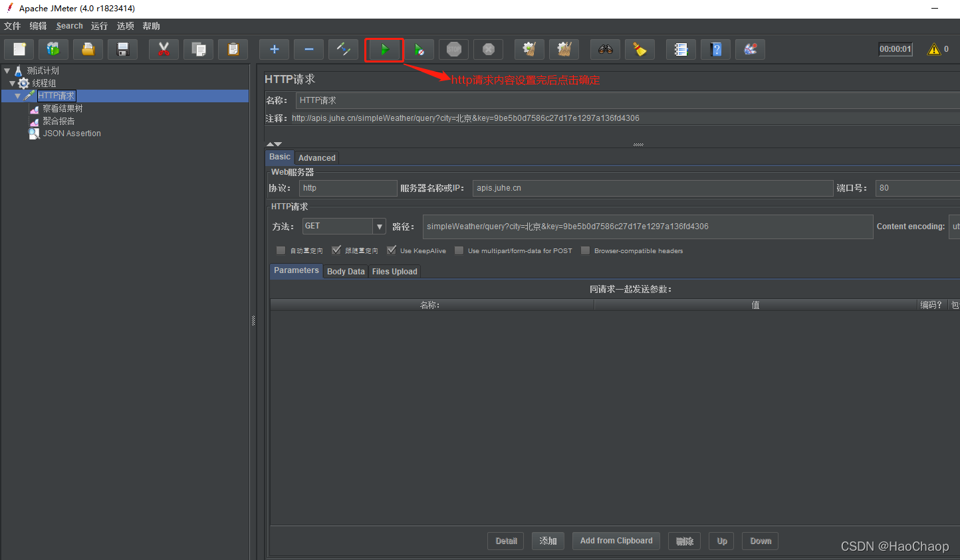
Task: Click the Shutdown icon
Action: click(488, 49)
